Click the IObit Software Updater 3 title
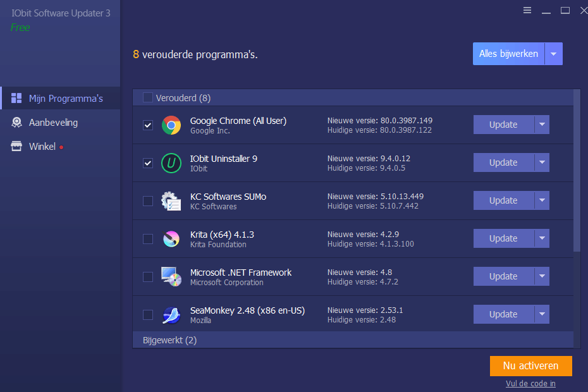This screenshot has height=392, width=588. (x=61, y=13)
